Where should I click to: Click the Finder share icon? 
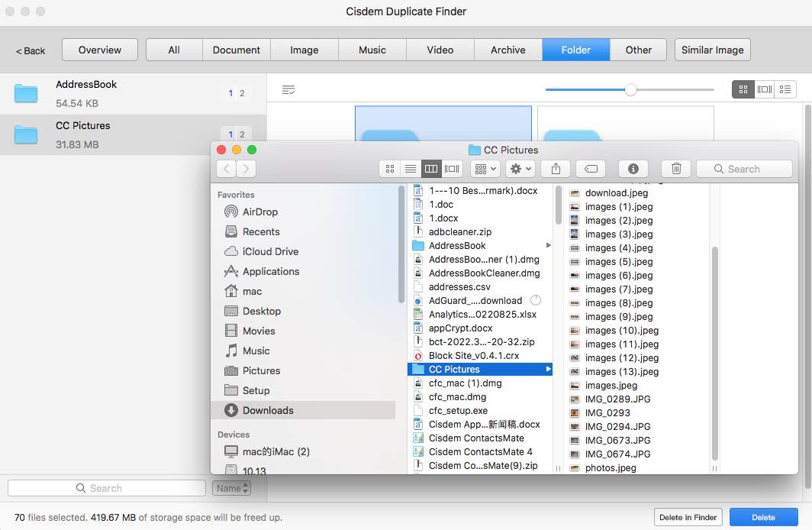pos(556,169)
